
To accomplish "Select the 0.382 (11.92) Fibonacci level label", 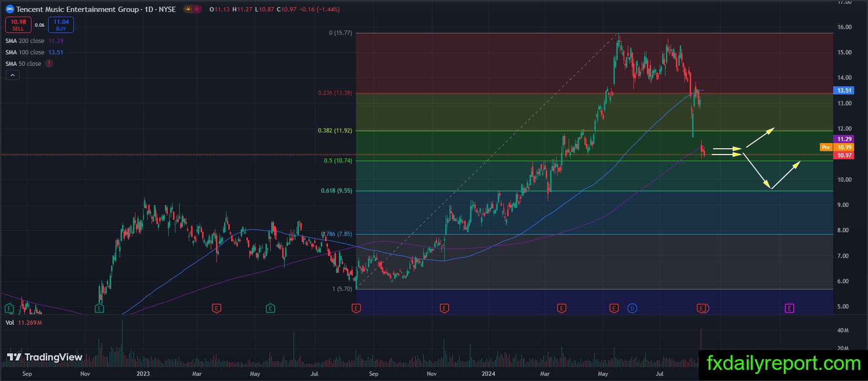I will [335, 131].
